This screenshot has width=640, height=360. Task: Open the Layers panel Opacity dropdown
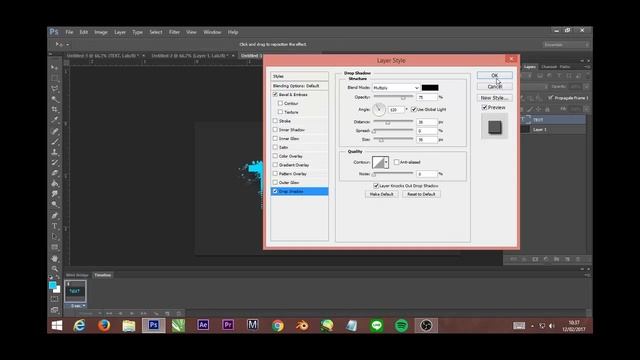[586, 87]
